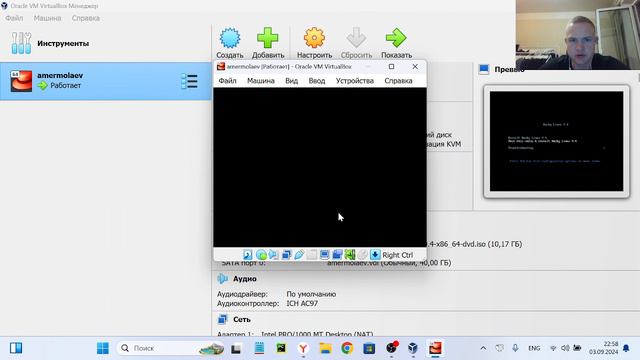Click the mouse integration status icon
The image size is (640, 360).
coord(362,255)
